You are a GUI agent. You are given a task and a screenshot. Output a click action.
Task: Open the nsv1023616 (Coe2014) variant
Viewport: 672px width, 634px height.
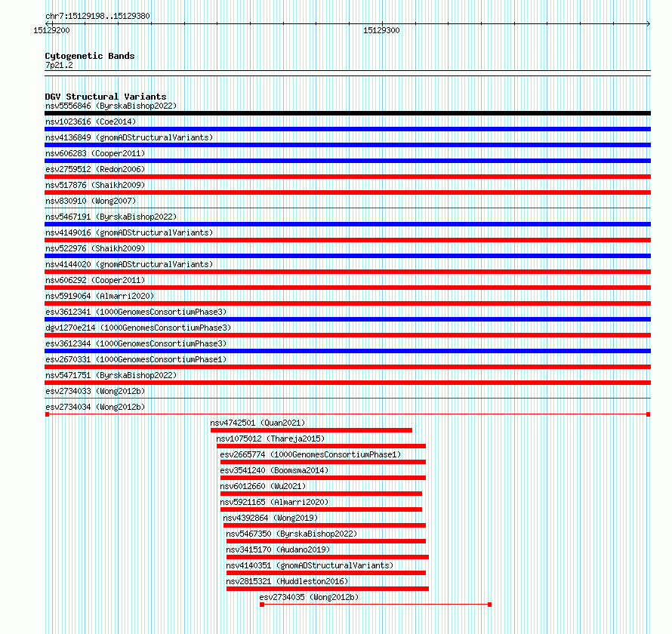(91, 122)
